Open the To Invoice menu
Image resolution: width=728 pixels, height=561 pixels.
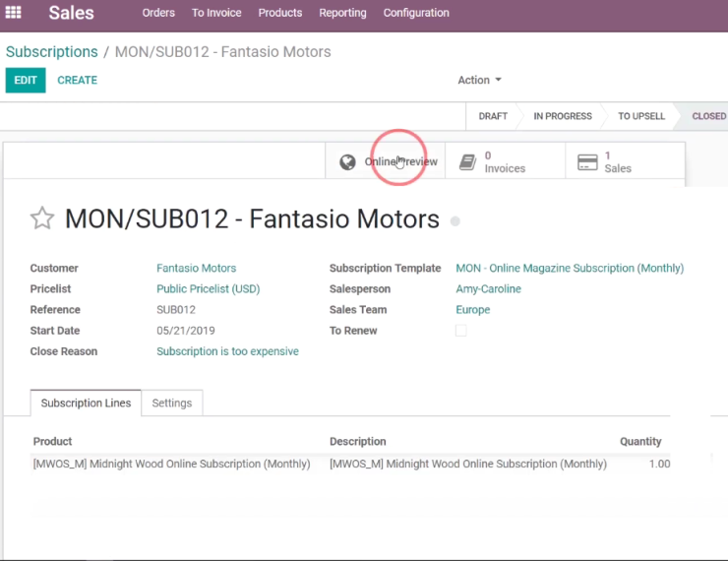(216, 13)
